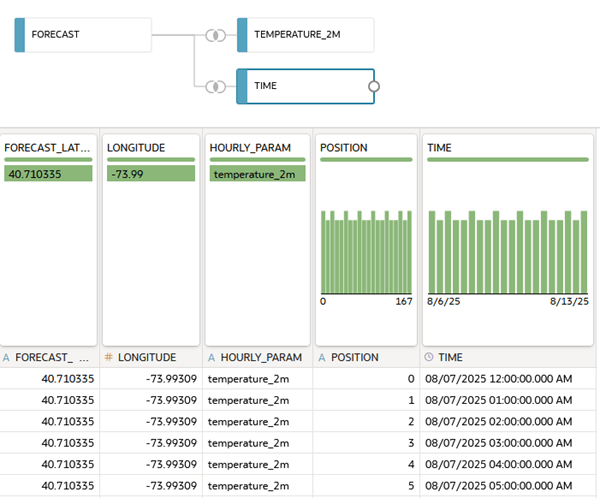
Task: Select the FORECAST table node
Action: pos(83,35)
